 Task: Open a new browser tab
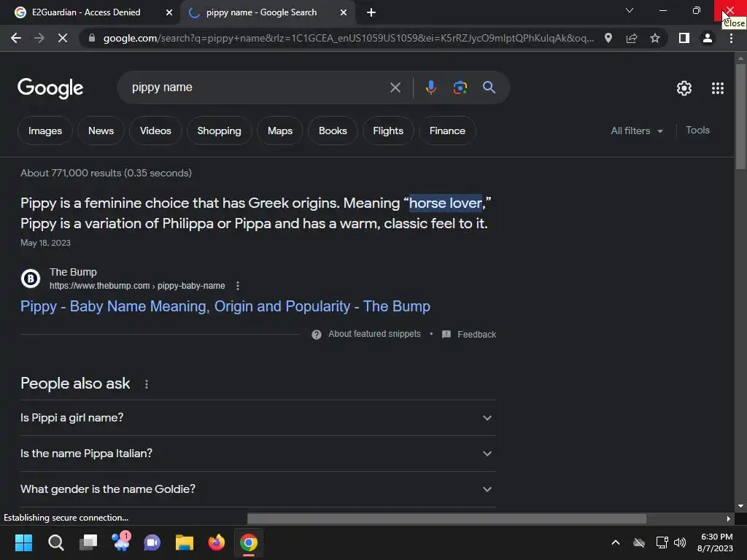tap(371, 13)
